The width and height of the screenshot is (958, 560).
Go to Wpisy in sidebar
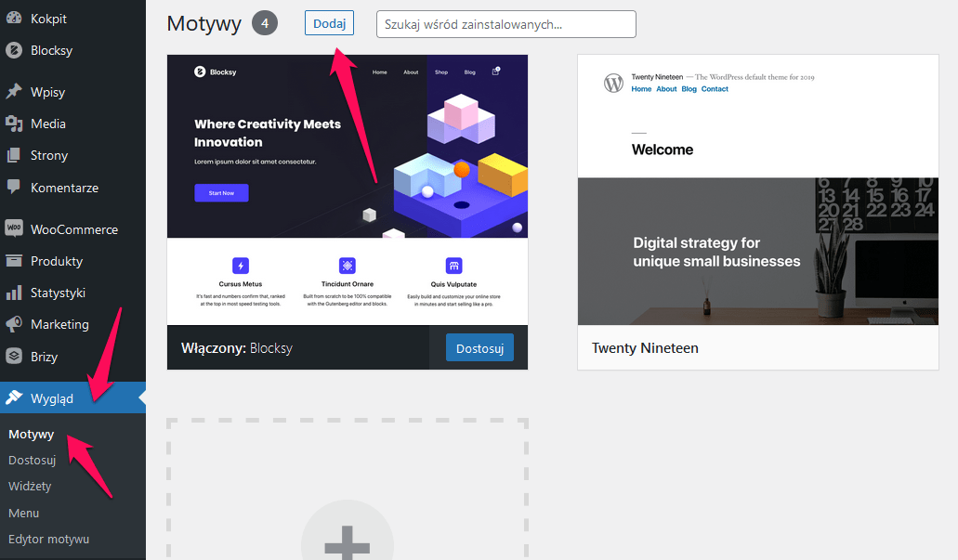coord(47,92)
